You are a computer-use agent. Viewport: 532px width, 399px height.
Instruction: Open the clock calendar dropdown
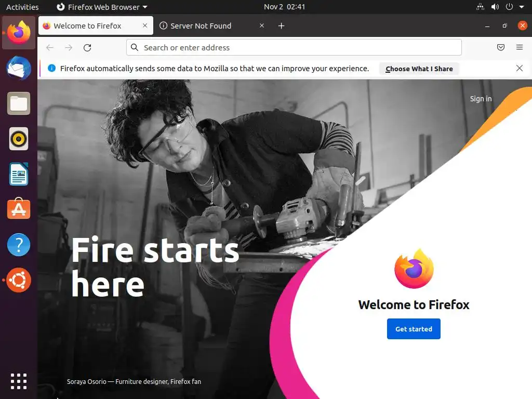tap(284, 7)
